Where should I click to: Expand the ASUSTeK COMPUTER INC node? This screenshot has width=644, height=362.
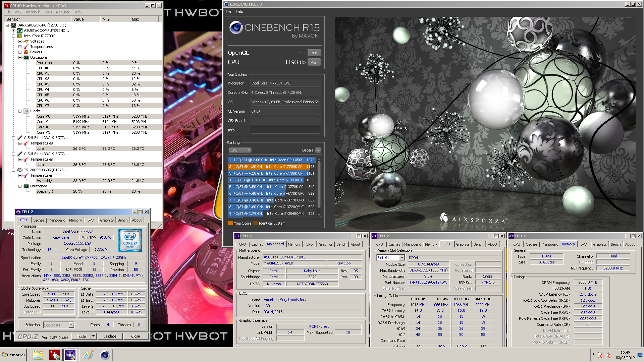click(x=13, y=31)
